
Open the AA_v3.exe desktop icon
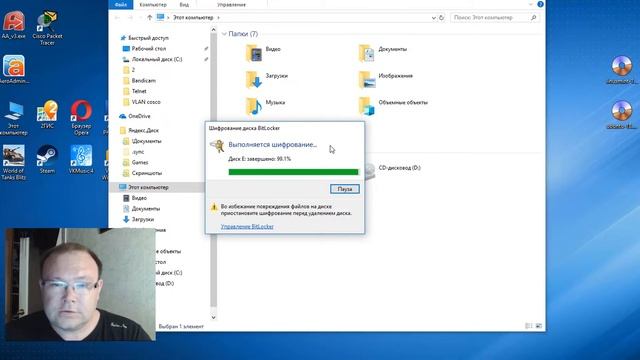click(13, 24)
